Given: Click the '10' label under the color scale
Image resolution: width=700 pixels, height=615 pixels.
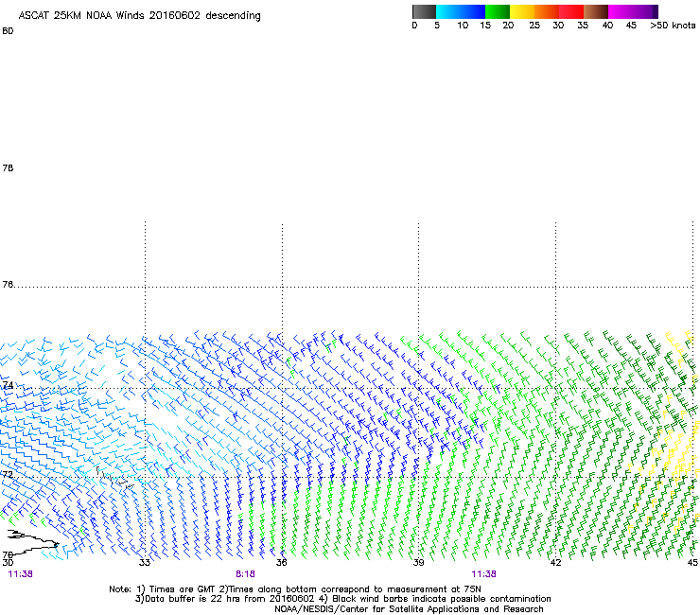Looking at the screenshot, I should coord(463,26).
